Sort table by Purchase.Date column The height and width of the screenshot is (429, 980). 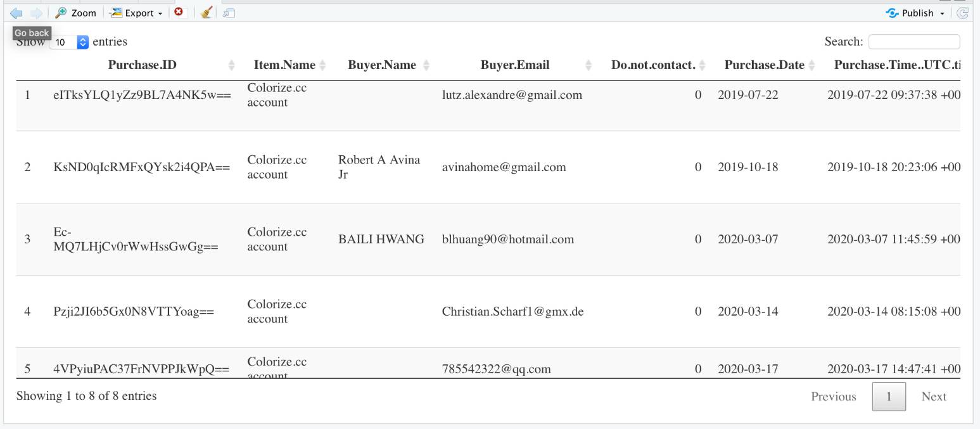765,65
